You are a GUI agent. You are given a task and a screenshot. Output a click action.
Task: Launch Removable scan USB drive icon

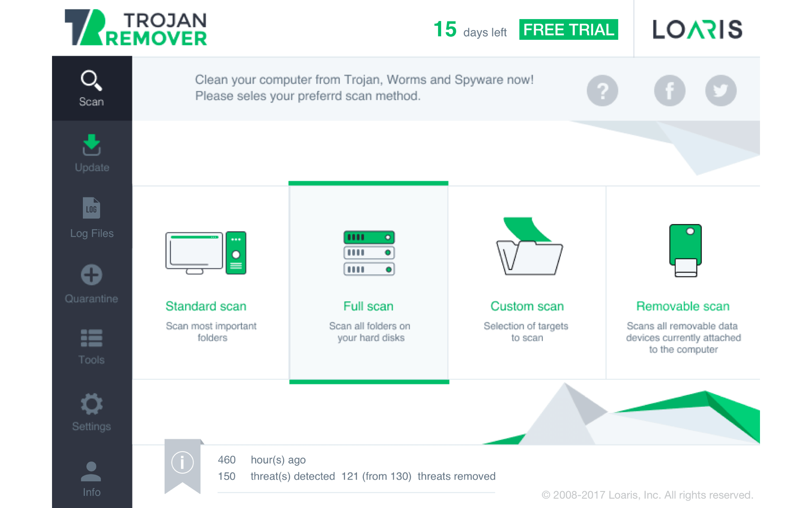(x=686, y=251)
